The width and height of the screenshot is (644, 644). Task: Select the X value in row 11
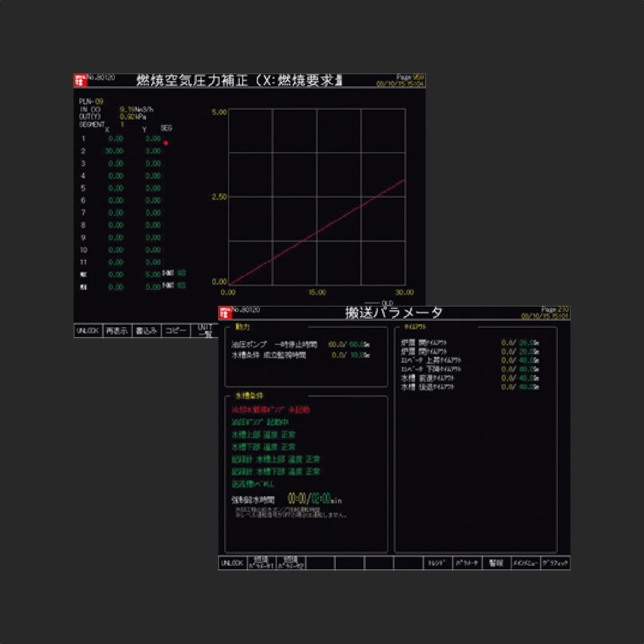pos(116,262)
